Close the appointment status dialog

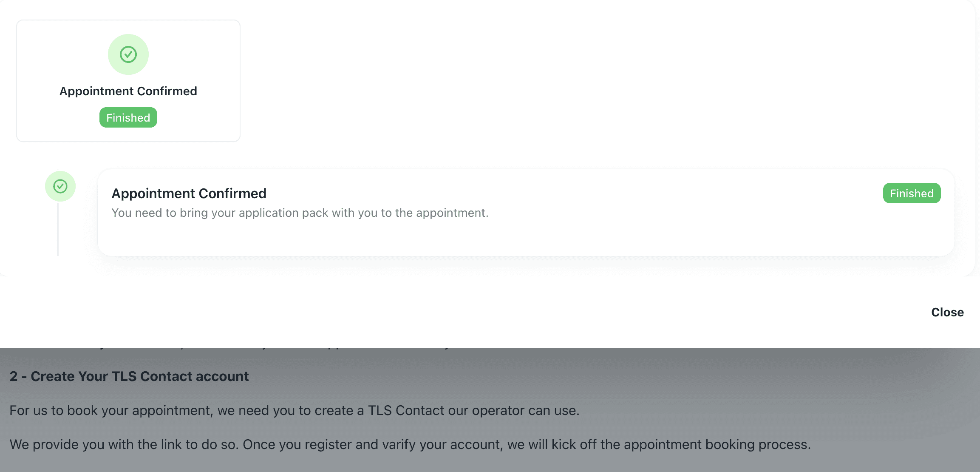pos(947,312)
